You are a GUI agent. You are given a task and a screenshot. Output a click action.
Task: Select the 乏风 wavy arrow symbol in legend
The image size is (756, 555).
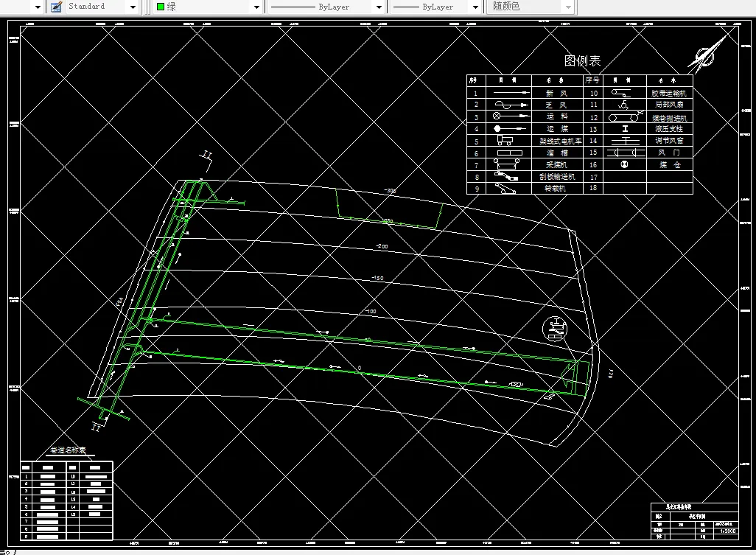pyautogui.click(x=511, y=104)
